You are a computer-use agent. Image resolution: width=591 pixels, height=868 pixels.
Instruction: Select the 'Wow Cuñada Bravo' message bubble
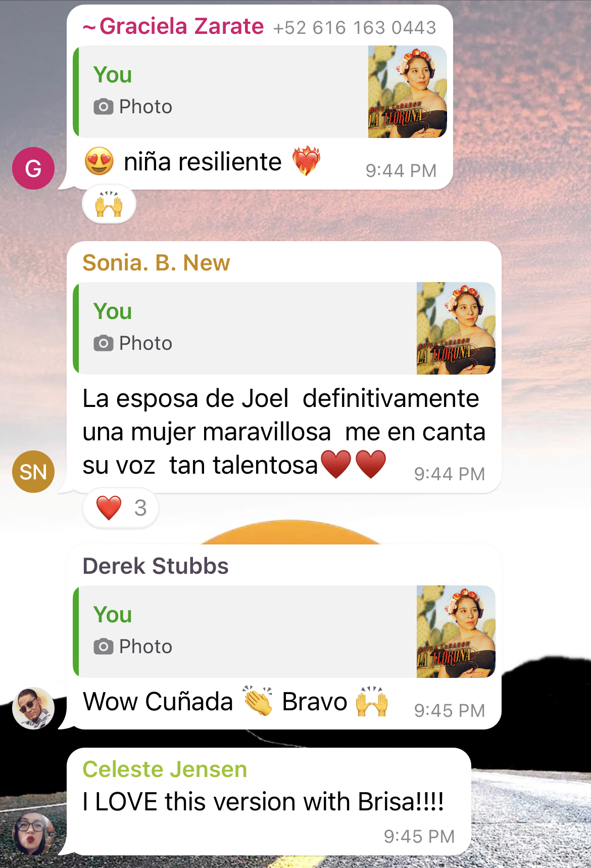coord(284,637)
